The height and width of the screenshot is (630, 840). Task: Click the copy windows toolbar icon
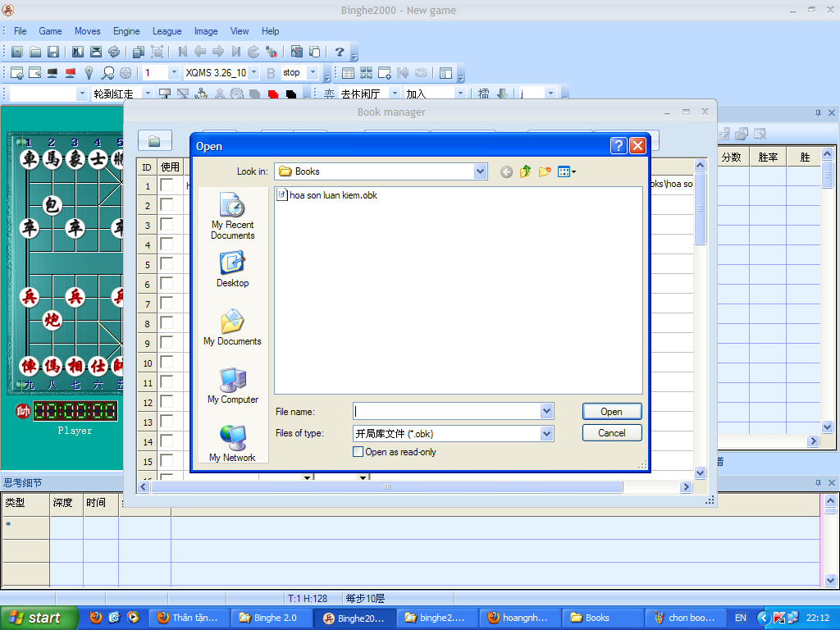click(x=139, y=52)
